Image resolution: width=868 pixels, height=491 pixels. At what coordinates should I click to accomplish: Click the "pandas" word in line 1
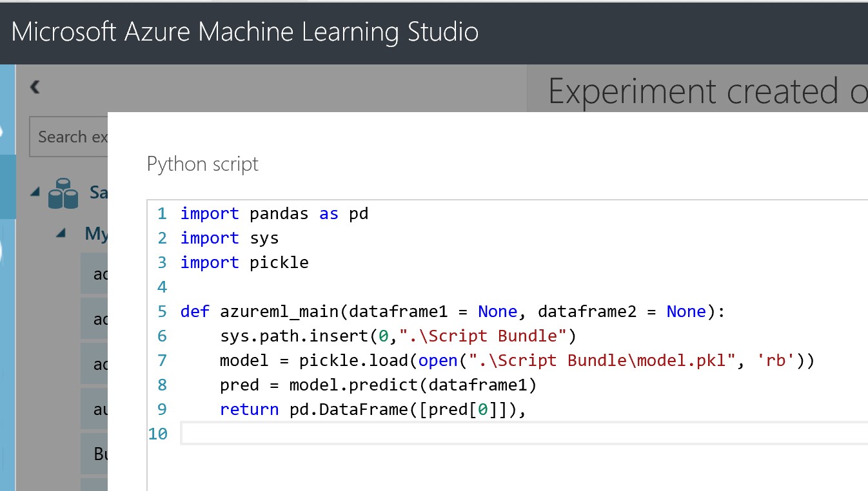pyautogui.click(x=279, y=214)
